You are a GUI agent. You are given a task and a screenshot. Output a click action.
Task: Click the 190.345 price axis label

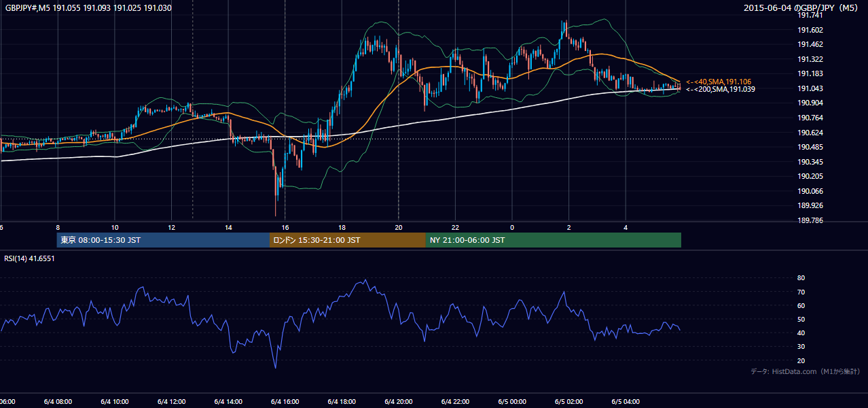810,162
